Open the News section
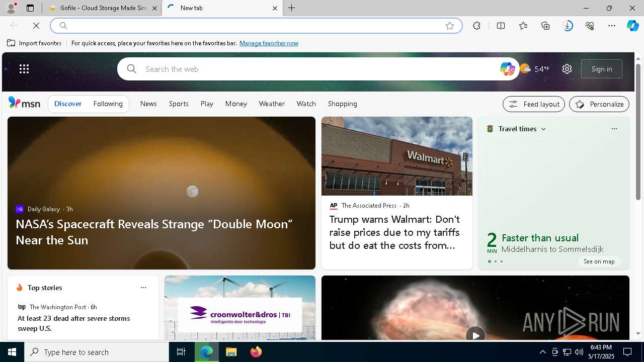Viewport: 644px width, 362px height. tap(148, 104)
